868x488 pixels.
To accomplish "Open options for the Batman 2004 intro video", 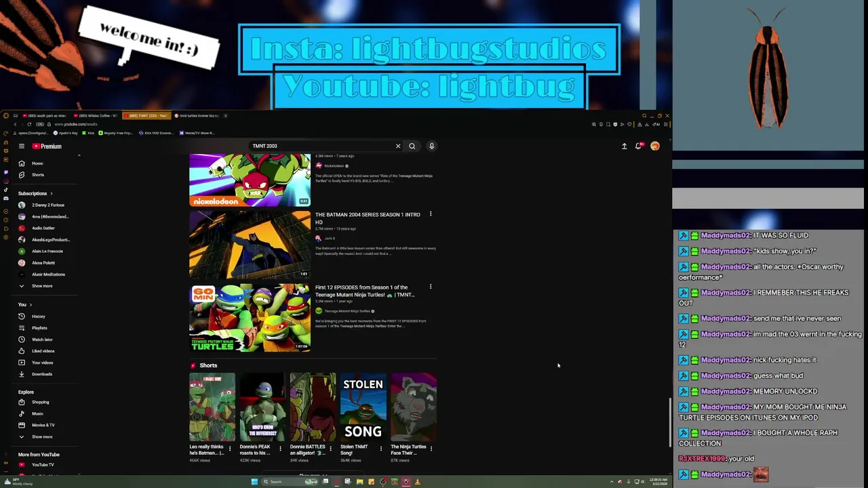I will 430,214.
